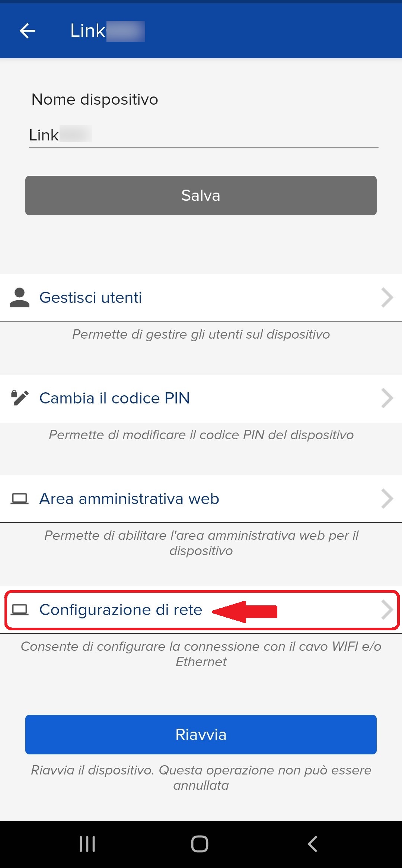Open Area amministrativa web entry

tap(201, 499)
